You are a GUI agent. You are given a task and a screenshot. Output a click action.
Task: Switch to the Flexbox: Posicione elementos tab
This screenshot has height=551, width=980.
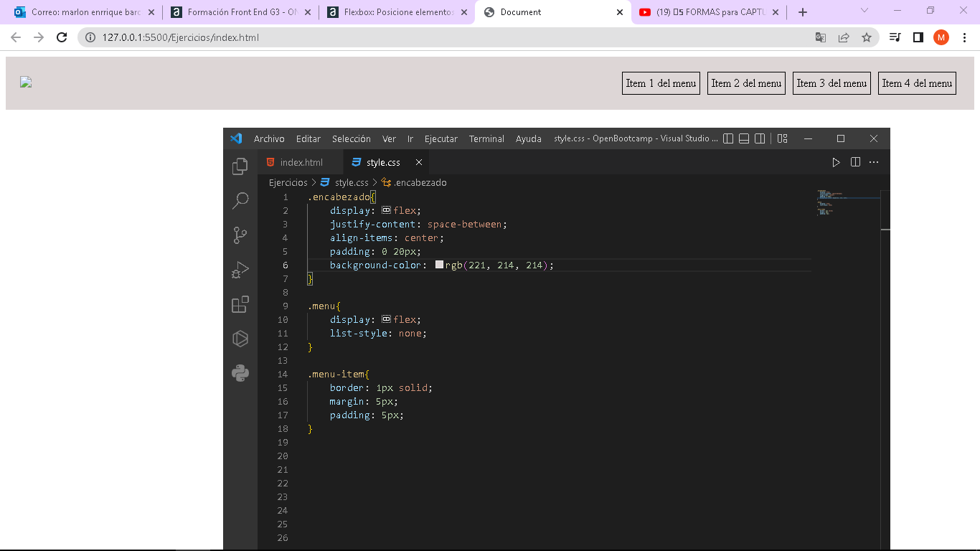point(397,12)
